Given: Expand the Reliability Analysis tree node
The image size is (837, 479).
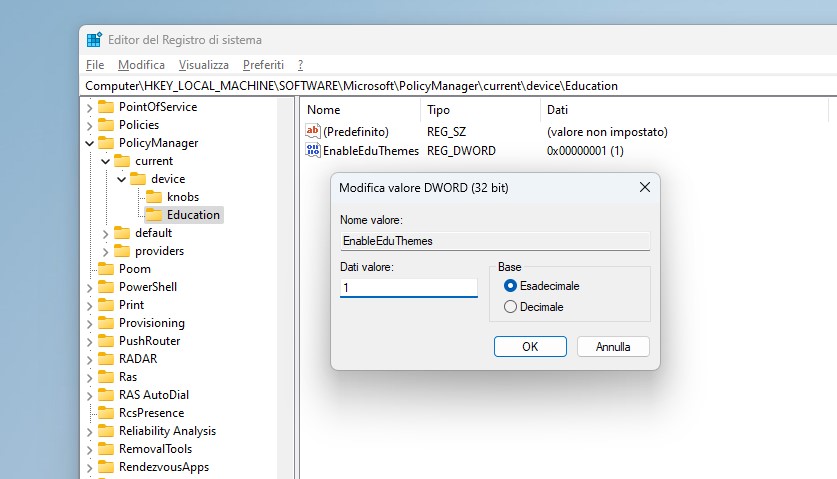Looking at the screenshot, I should [90, 432].
